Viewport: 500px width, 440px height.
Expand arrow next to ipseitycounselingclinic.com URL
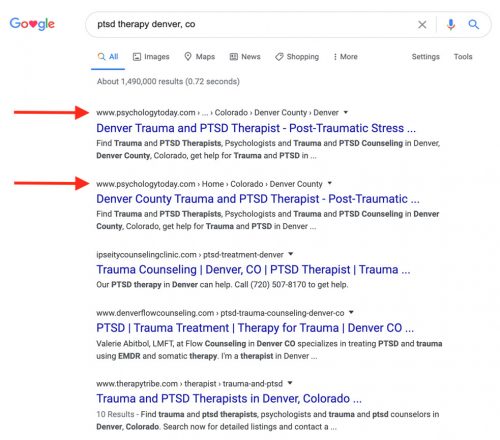pos(291,254)
